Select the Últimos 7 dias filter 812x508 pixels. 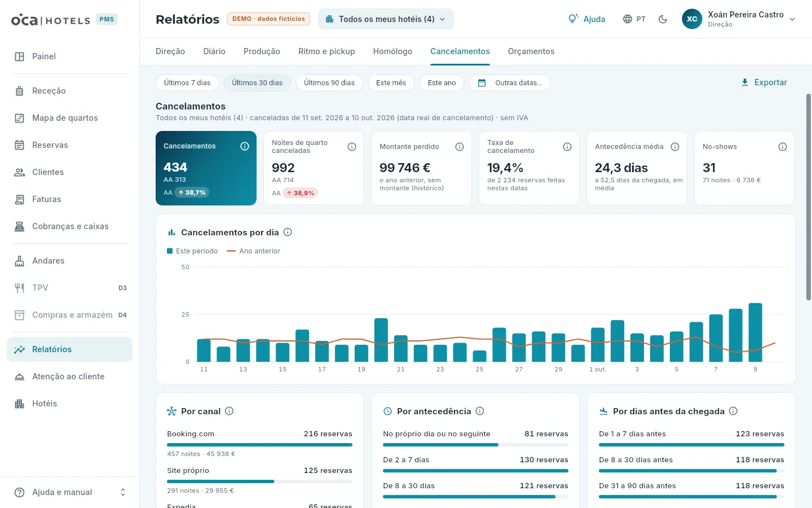point(187,83)
